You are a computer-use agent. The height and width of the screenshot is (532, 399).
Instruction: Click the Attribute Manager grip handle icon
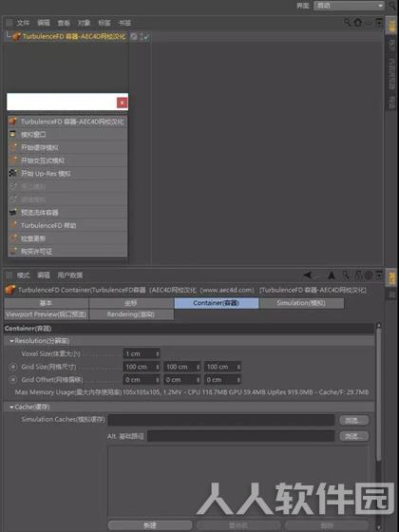[9, 275]
